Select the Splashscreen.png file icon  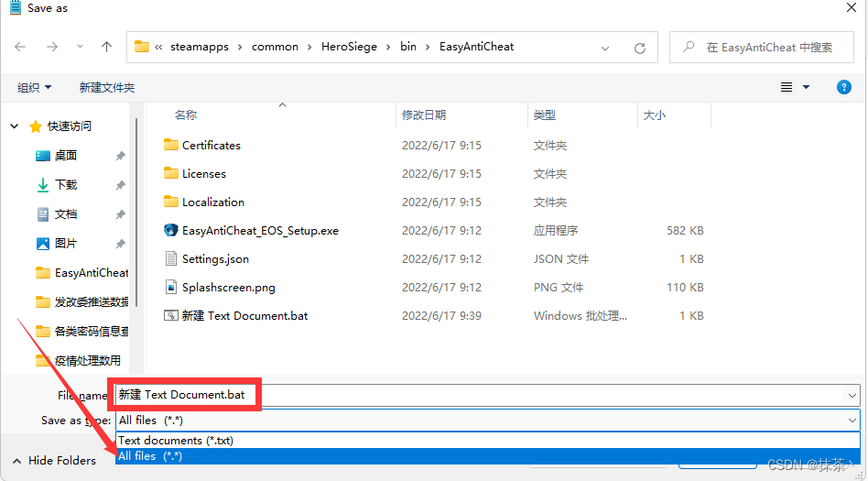171,287
